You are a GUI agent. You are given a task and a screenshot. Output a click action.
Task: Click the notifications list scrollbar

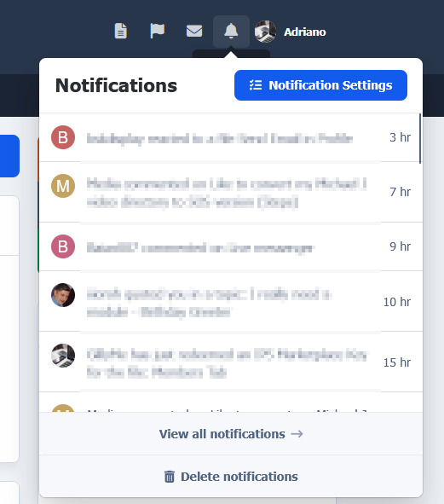coord(420,138)
